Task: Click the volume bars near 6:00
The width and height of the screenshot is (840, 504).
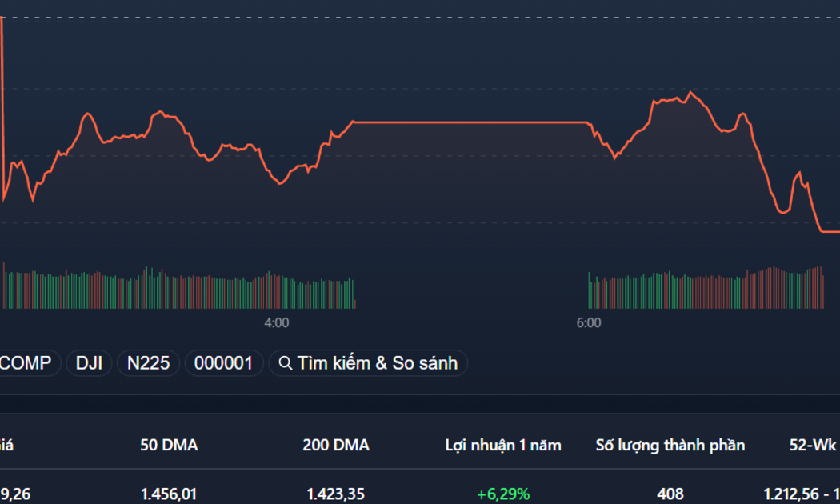Action: click(x=706, y=288)
